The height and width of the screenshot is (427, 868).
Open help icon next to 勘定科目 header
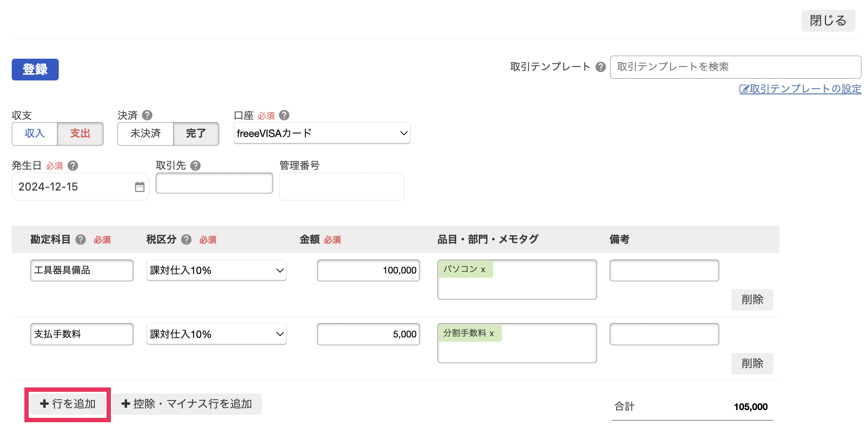tap(80, 240)
